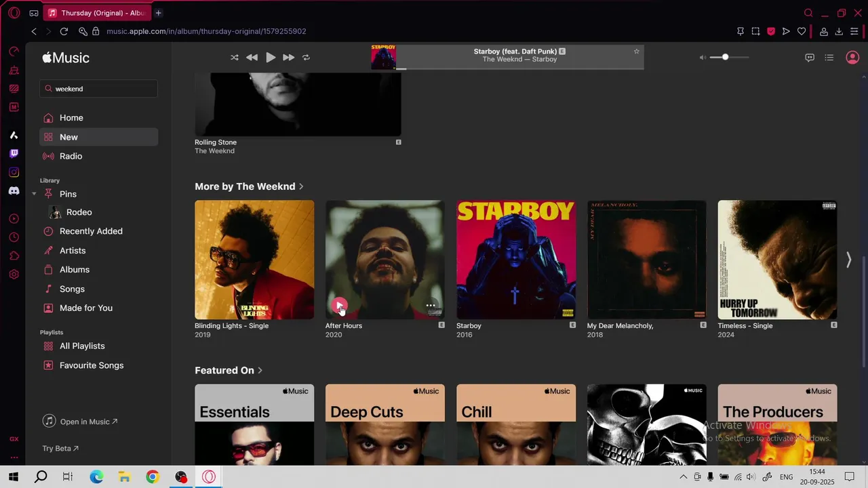The width and height of the screenshot is (868, 488).
Task: Reload the page
Action: (64, 31)
